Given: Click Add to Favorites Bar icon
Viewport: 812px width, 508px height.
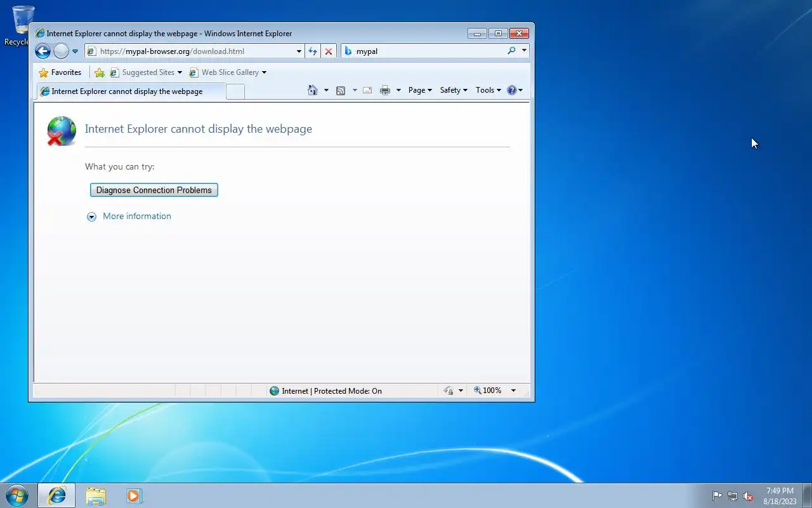Looking at the screenshot, I should tap(100, 72).
